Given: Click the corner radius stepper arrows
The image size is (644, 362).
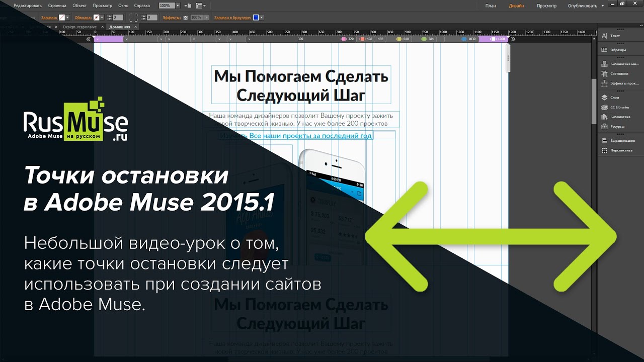Looking at the screenshot, I should click(143, 18).
